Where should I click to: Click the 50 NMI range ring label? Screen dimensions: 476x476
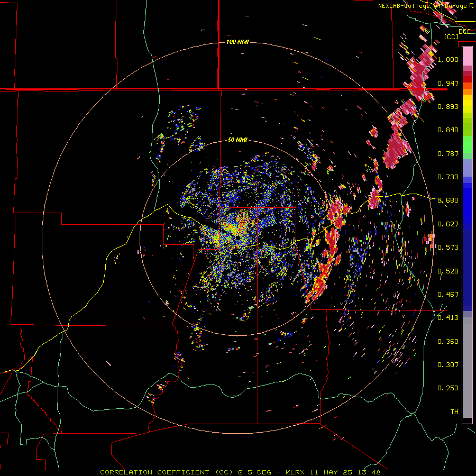point(237,140)
